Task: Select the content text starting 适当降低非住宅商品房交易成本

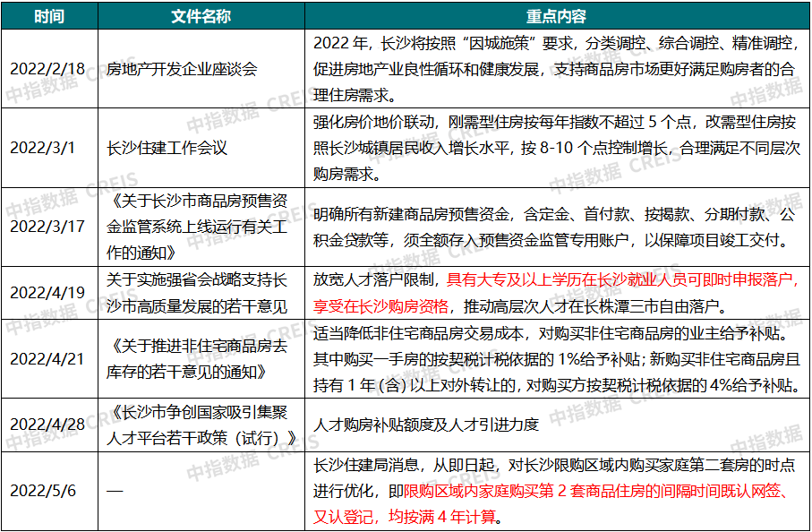Action: [x=557, y=358]
